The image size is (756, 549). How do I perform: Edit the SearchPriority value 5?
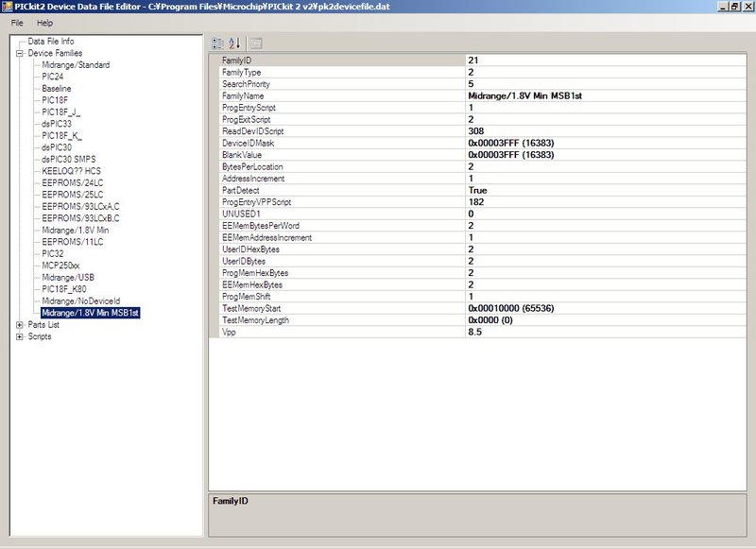coord(606,84)
